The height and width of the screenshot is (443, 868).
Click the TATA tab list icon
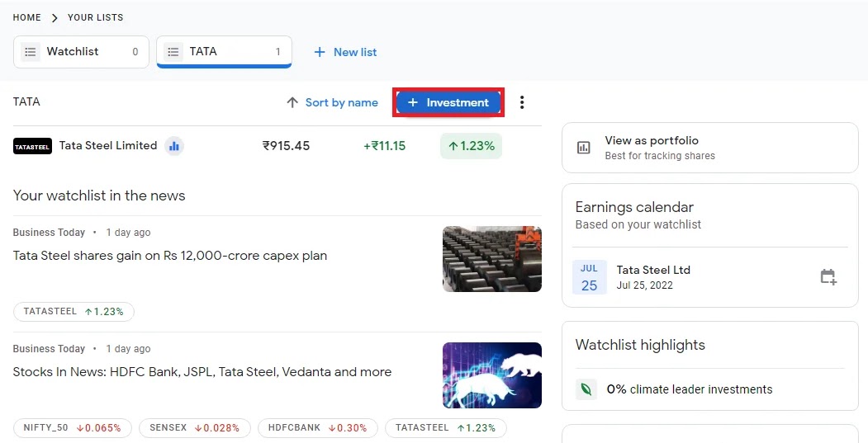(x=173, y=52)
